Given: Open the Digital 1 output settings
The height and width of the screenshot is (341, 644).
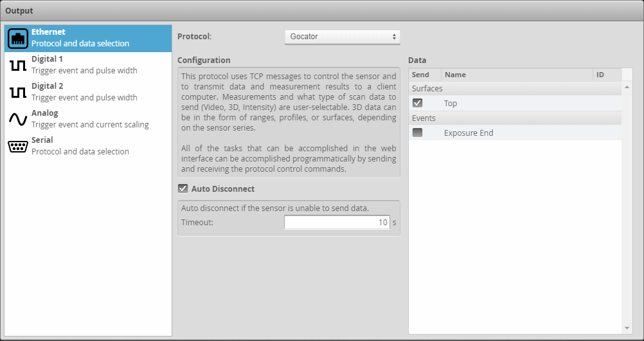Looking at the screenshot, I should (x=84, y=65).
